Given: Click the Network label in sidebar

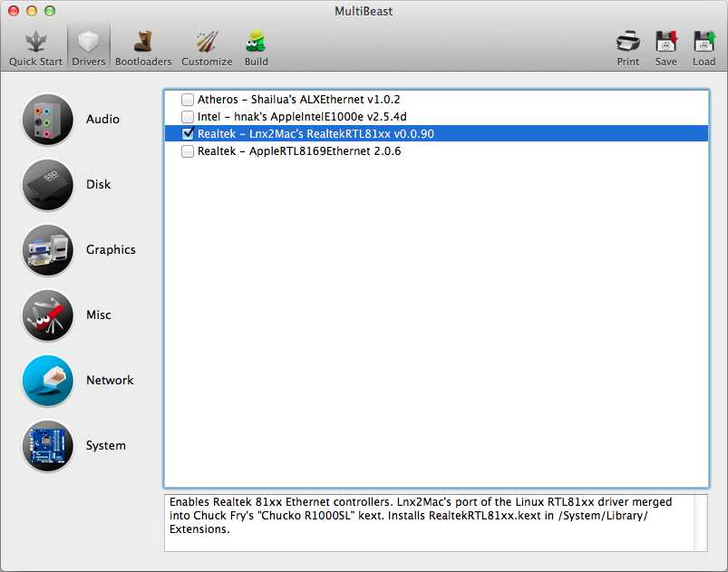Looking at the screenshot, I should (x=110, y=380).
